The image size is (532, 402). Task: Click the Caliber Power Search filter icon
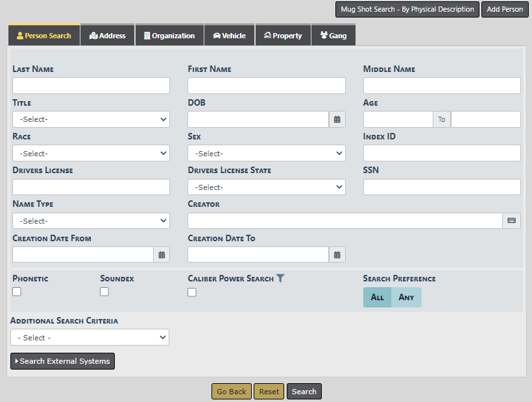point(280,278)
